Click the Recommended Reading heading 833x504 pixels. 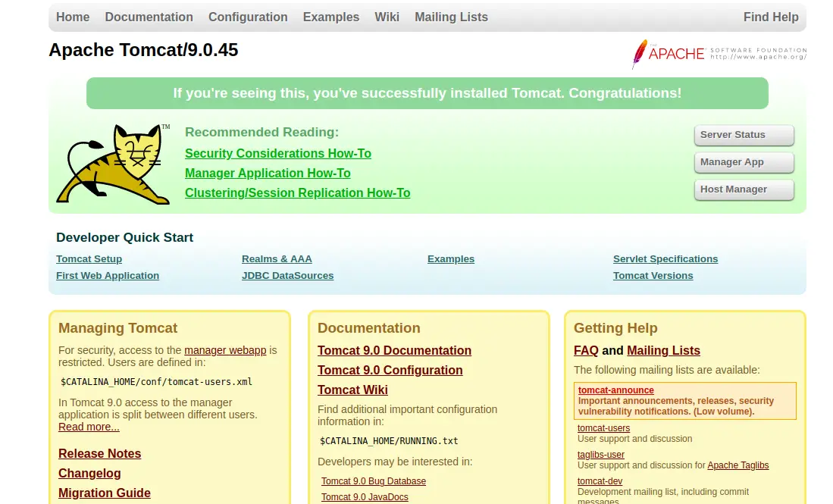(x=262, y=132)
